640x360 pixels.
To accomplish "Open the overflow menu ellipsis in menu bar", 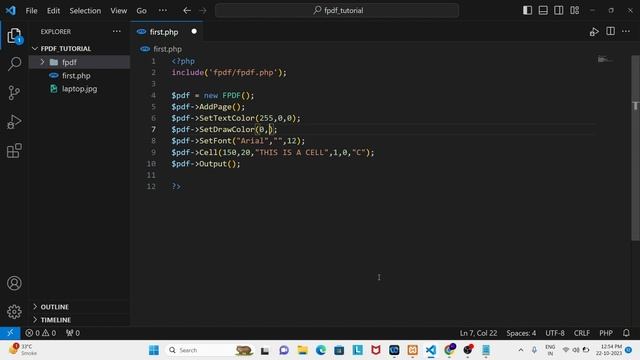I will tap(163, 11).
